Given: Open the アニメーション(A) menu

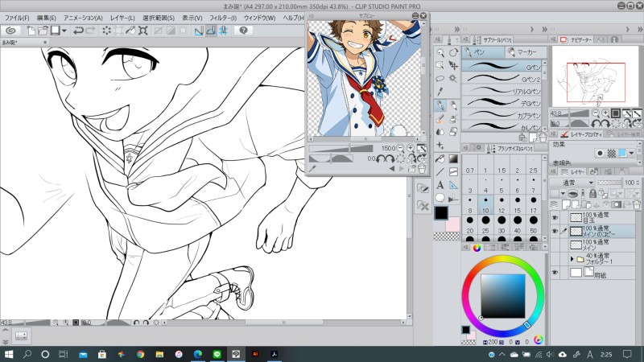Looking at the screenshot, I should [83, 18].
